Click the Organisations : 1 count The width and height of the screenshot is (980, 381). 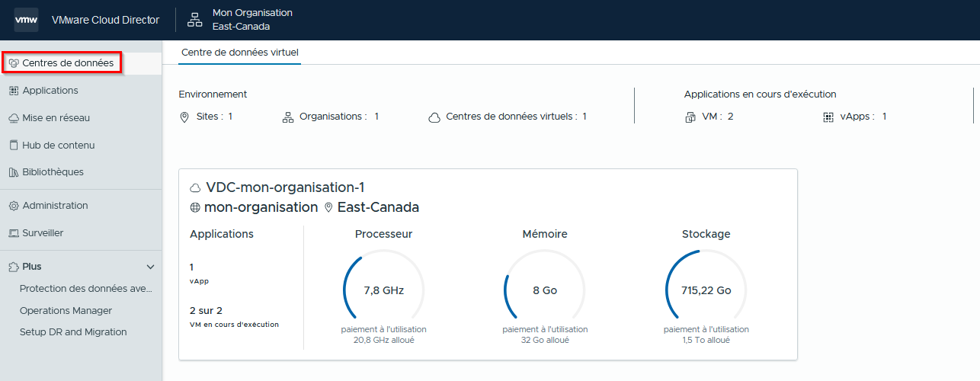[339, 117]
